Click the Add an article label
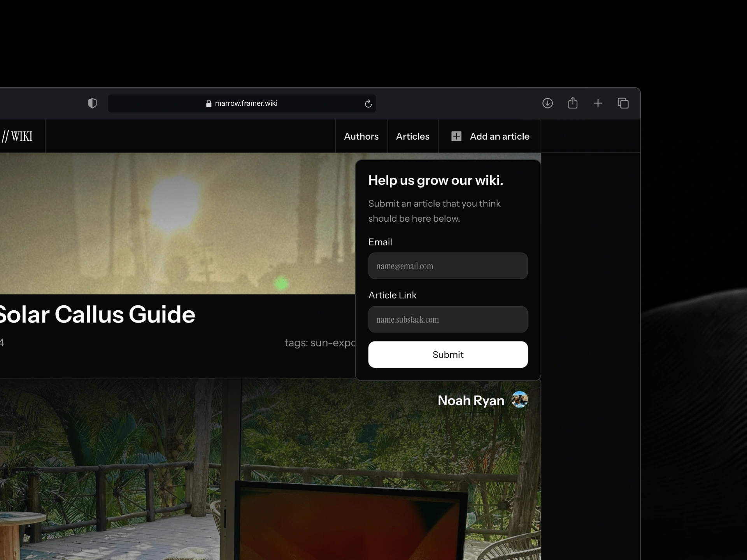Screen dimensions: 747x560 coord(499,136)
